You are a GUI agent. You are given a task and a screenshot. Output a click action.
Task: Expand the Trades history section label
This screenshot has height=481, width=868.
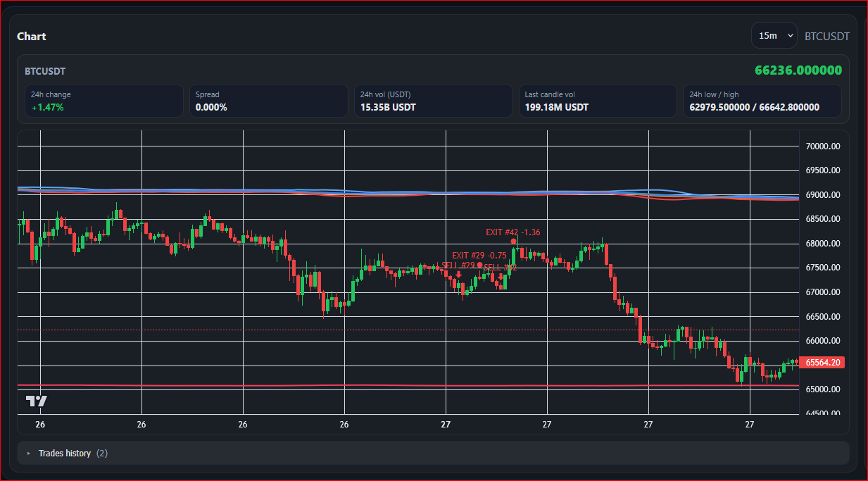(65, 454)
